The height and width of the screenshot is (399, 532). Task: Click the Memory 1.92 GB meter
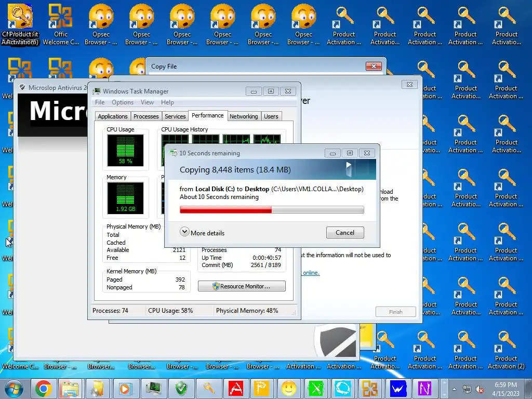pyautogui.click(x=125, y=198)
